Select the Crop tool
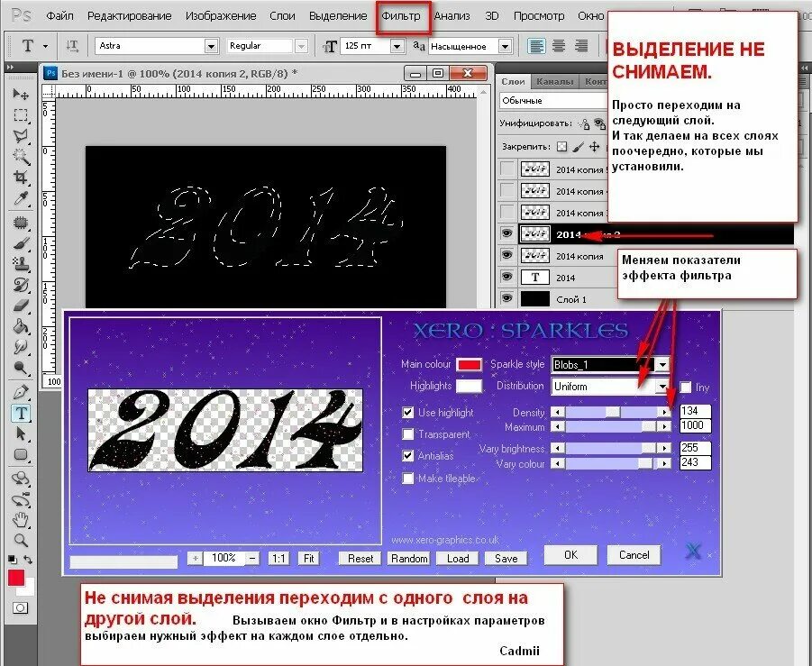The image size is (812, 666). pos(21,178)
